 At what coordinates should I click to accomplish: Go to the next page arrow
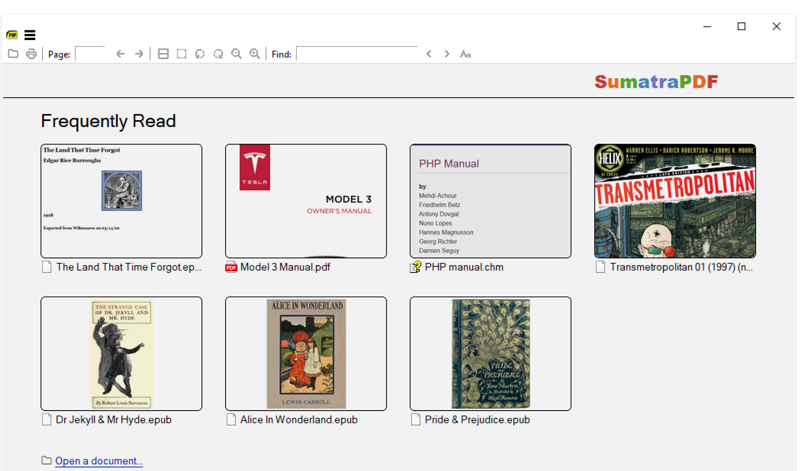click(139, 54)
